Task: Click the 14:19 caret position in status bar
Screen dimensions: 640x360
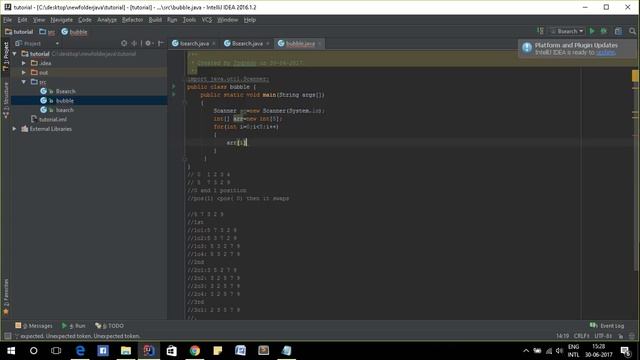Action: 562,336
